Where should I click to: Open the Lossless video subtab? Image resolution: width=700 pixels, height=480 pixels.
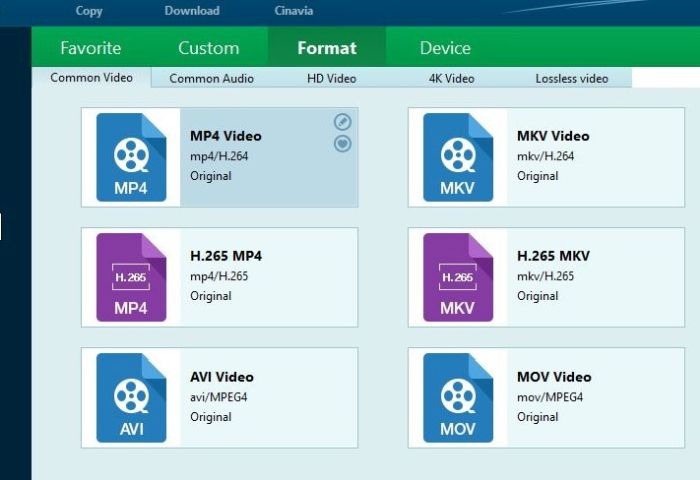tap(571, 78)
